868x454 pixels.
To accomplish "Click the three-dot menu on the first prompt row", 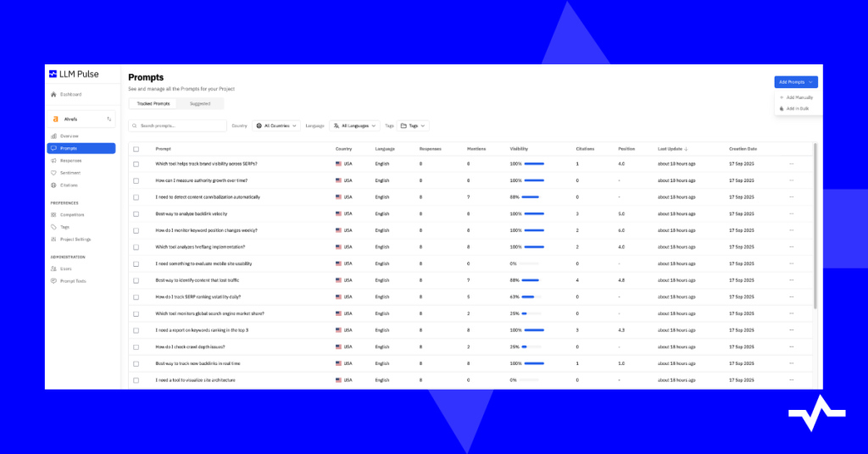I will [792, 163].
